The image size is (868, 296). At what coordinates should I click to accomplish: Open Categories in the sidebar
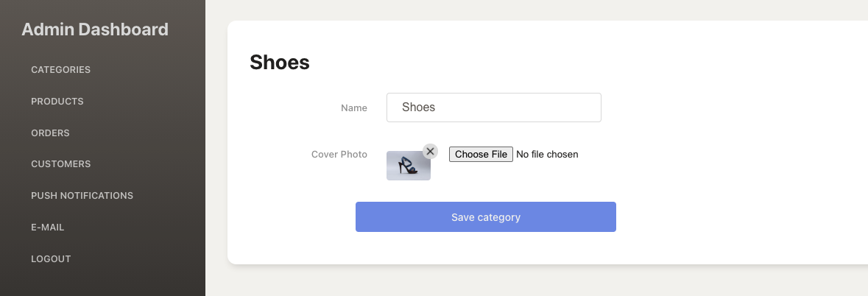pos(60,70)
